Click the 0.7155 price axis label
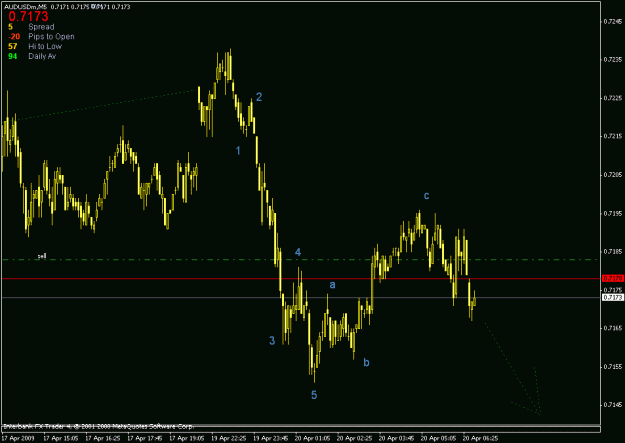 click(x=613, y=366)
